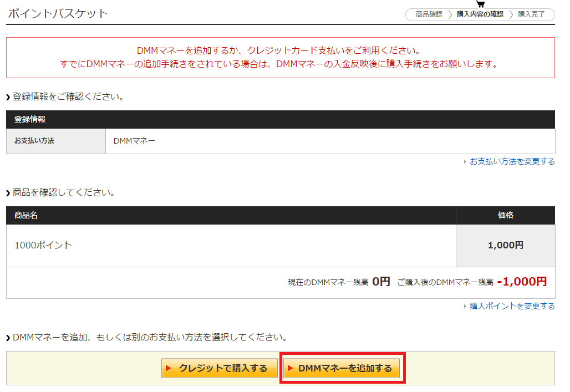Image resolution: width=570 pixels, height=392 pixels.
Task: Select the 購入完了 step in breadcrumb
Action: tap(531, 14)
